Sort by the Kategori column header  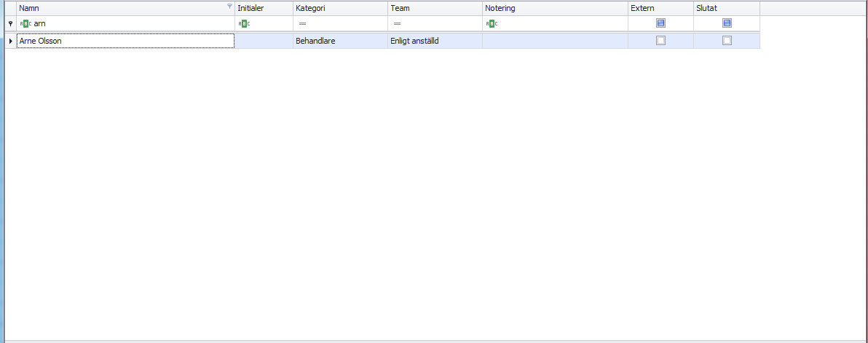339,8
